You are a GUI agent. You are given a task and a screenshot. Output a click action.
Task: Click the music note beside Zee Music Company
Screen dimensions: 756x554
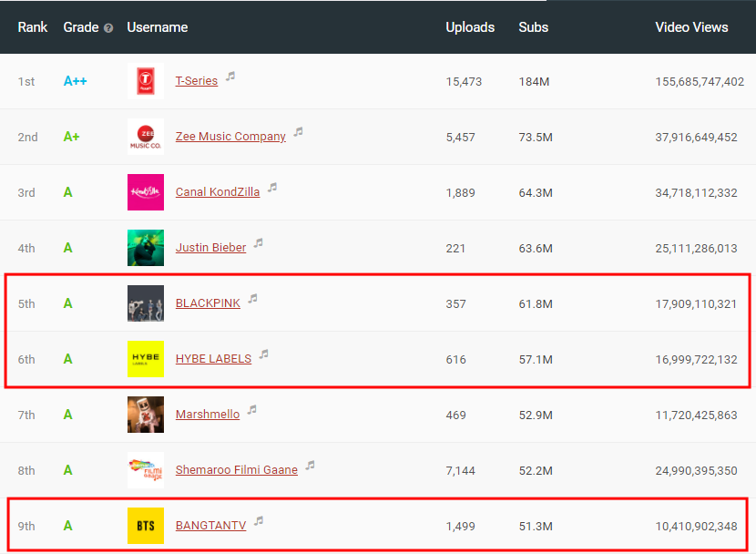(x=299, y=131)
